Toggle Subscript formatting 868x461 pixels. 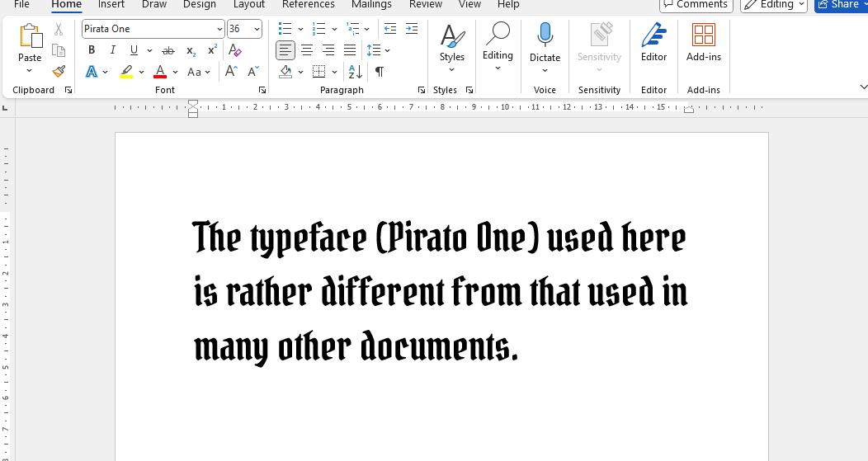[191, 51]
